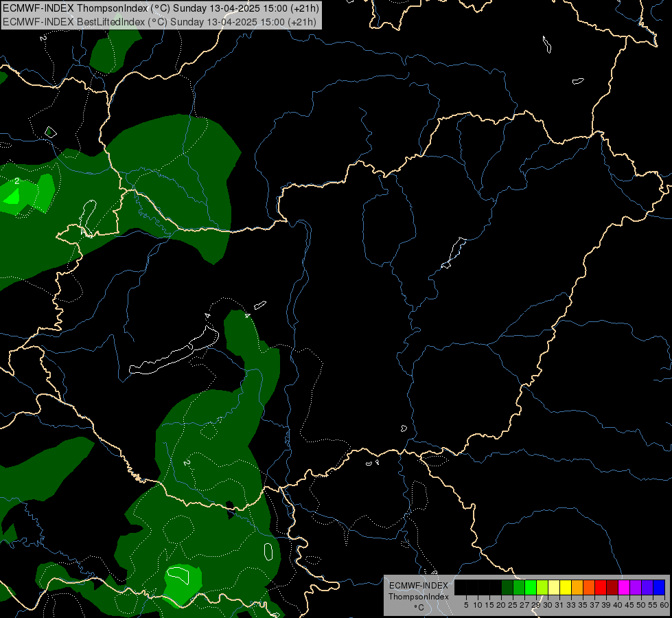The height and width of the screenshot is (618, 672).
Task: Click the legend tick value '5'
Action: coord(466,605)
